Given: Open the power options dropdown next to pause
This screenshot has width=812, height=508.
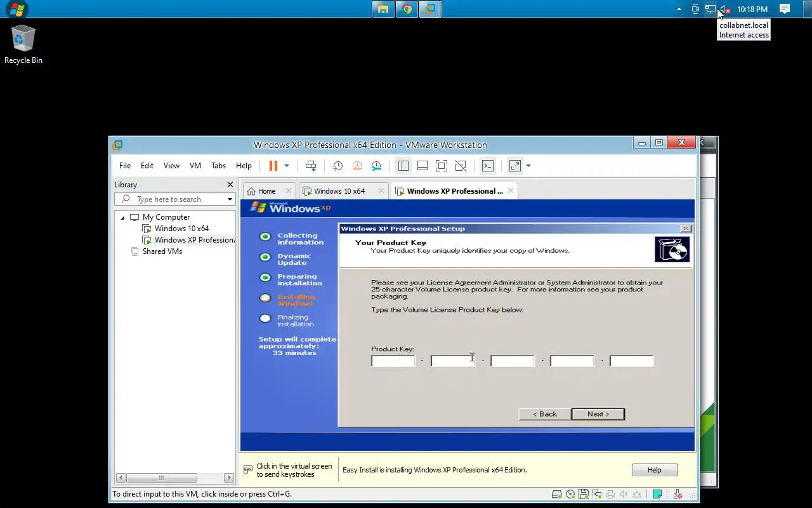Looking at the screenshot, I should 287,166.
